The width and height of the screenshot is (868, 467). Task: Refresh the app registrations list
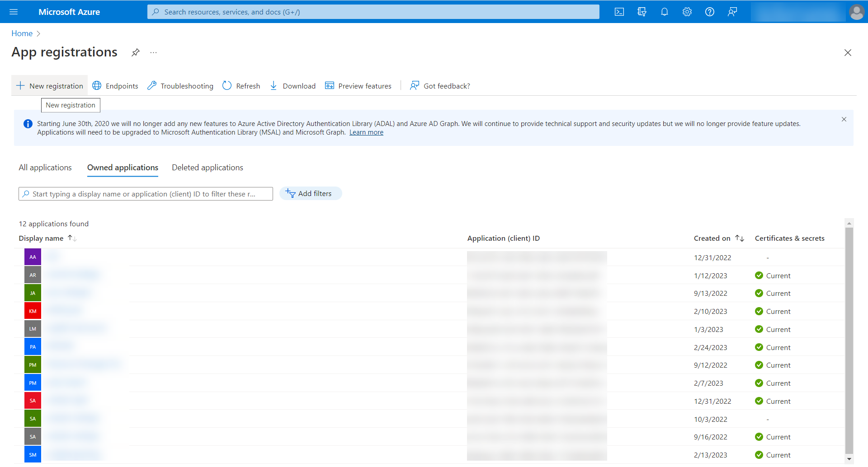[241, 86]
